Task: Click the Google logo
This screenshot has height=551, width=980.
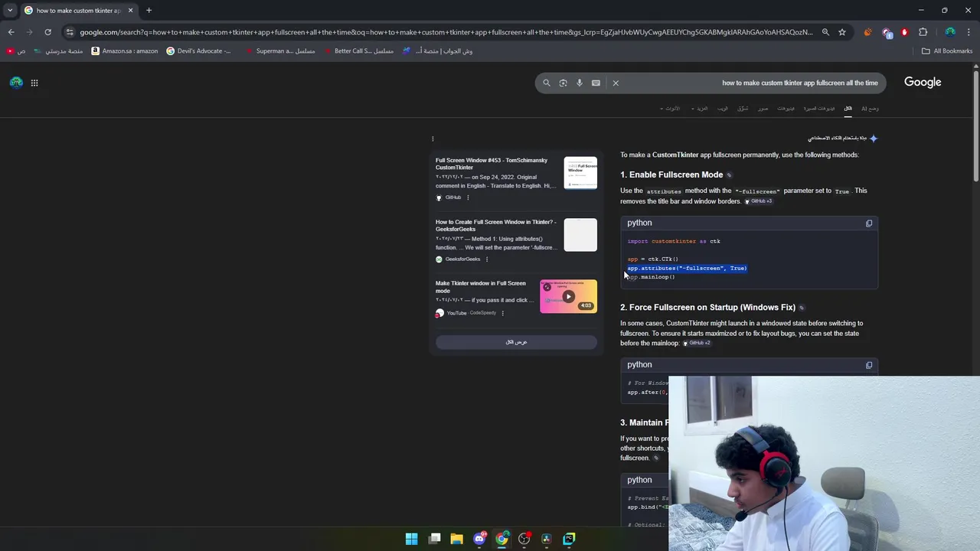Action: point(923,82)
